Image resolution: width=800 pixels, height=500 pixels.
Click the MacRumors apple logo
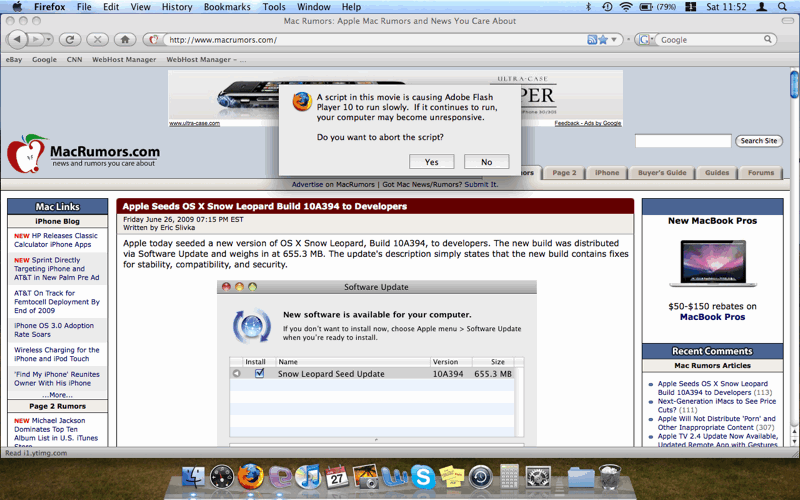[x=26, y=154]
